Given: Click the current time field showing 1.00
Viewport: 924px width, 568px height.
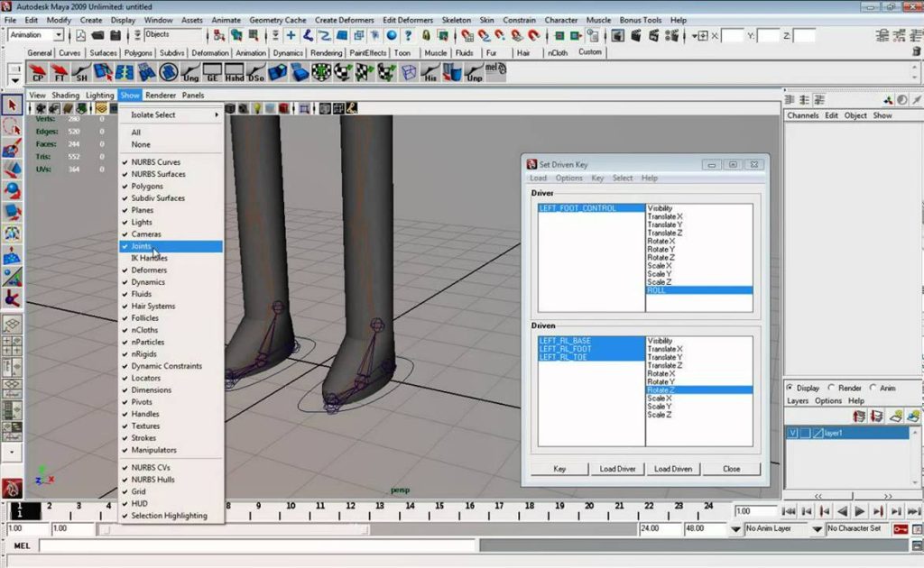Looking at the screenshot, I should coord(755,511).
